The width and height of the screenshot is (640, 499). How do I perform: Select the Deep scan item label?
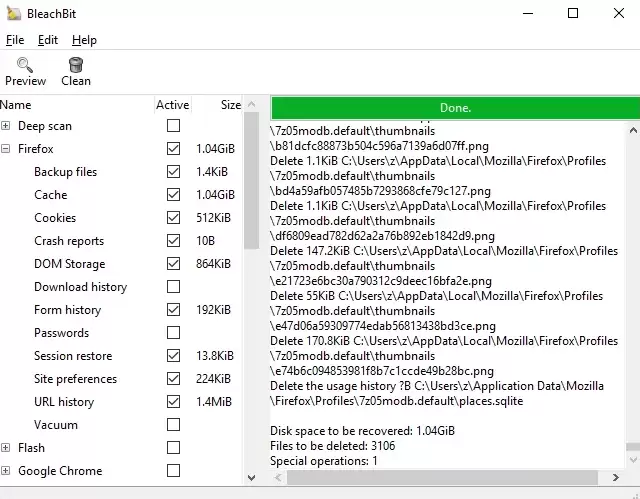[x=45, y=126]
